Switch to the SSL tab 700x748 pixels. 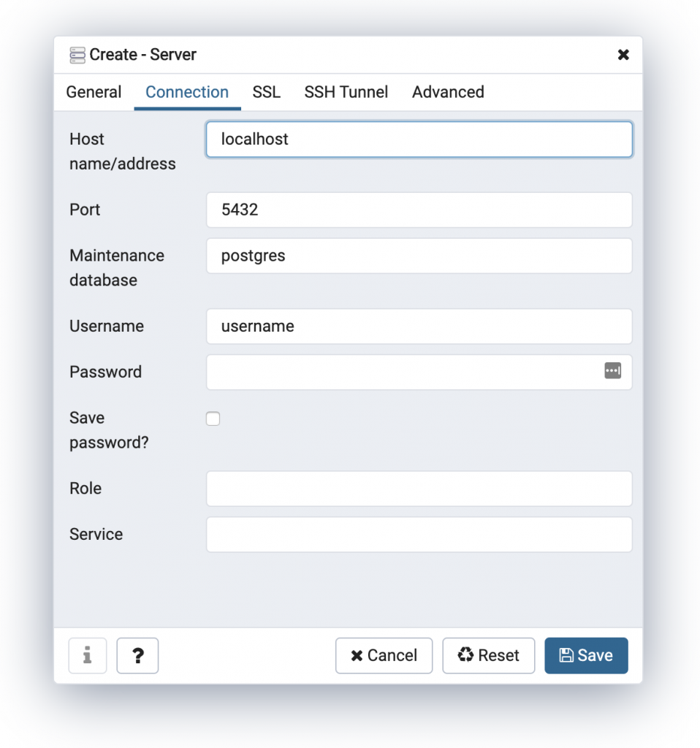[x=266, y=92]
